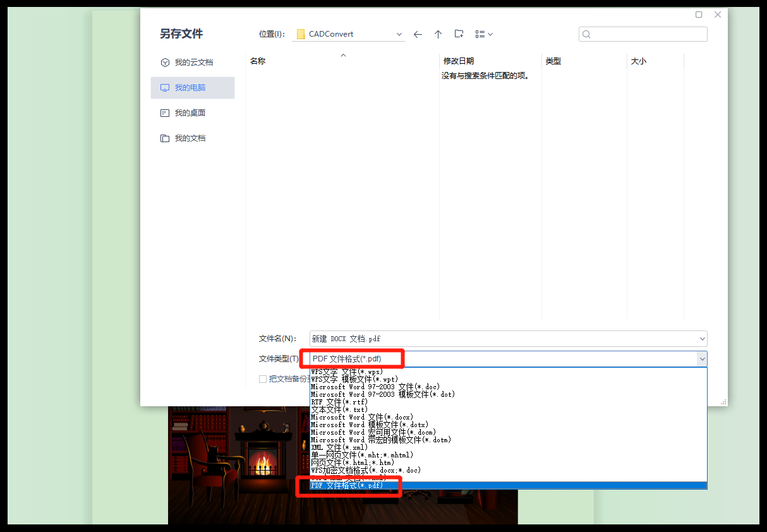This screenshot has width=767, height=532.
Task: Click the 文件类型 combo box showing PDF
Action: 508,359
